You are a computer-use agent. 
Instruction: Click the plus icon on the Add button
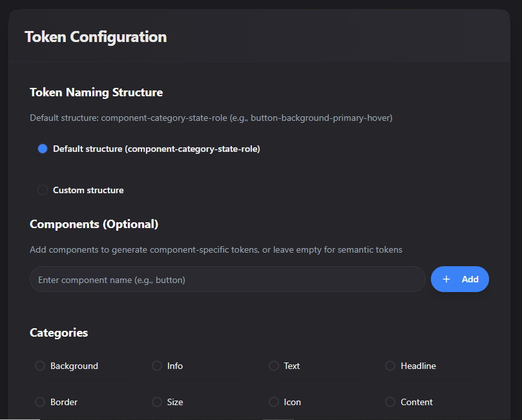pos(446,279)
